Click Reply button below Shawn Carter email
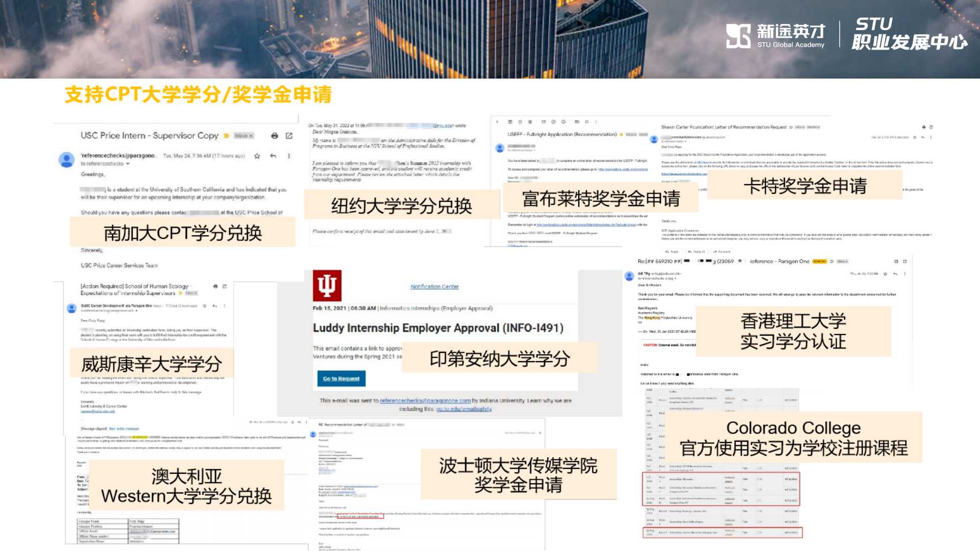The width and height of the screenshot is (980, 551). pos(672,252)
